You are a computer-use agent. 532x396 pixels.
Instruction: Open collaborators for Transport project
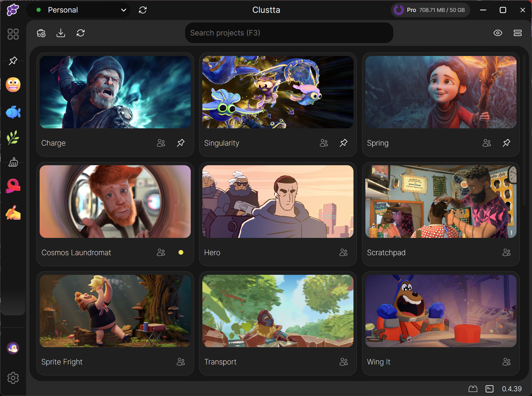(x=344, y=362)
